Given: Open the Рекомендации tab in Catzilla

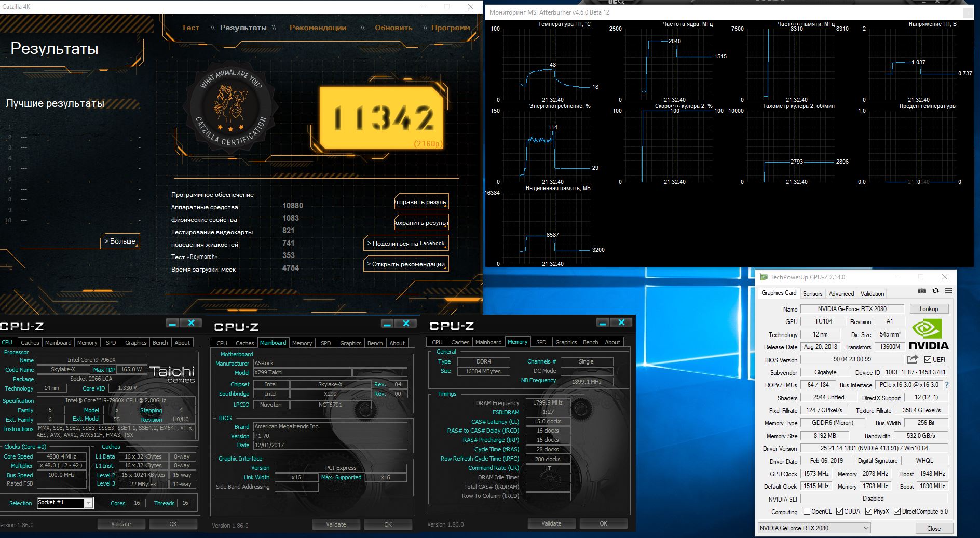Looking at the screenshot, I should (x=318, y=28).
